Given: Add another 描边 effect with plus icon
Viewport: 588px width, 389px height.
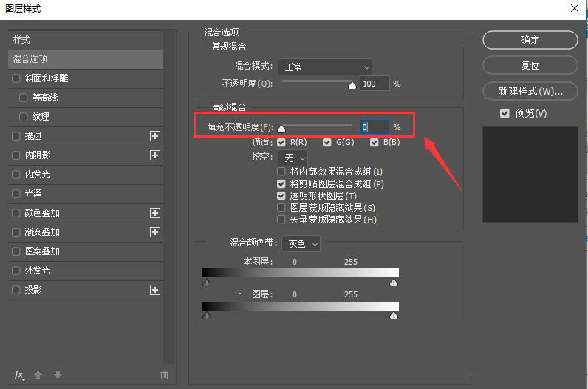Looking at the screenshot, I should click(x=155, y=136).
